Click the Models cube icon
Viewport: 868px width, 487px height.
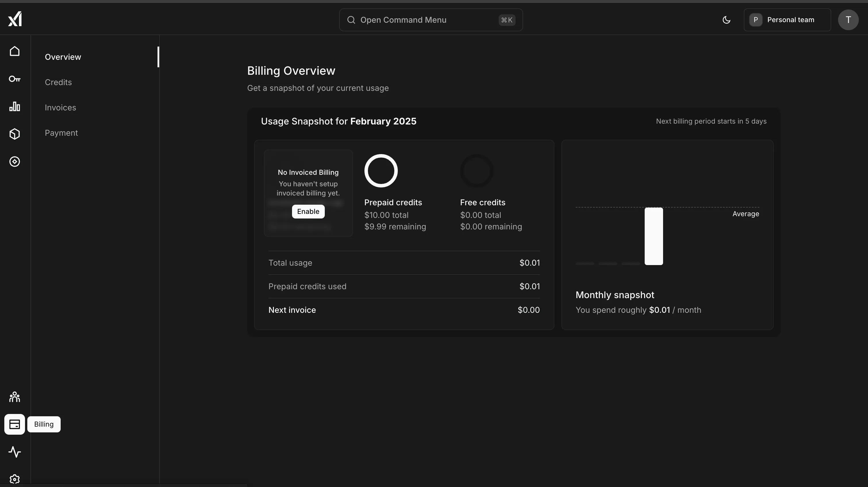point(14,134)
